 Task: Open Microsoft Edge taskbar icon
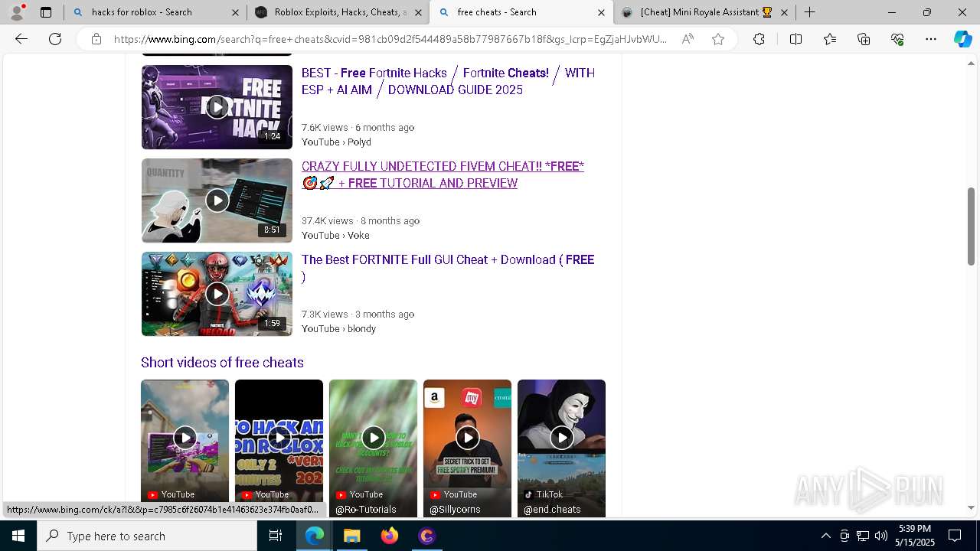(x=315, y=536)
